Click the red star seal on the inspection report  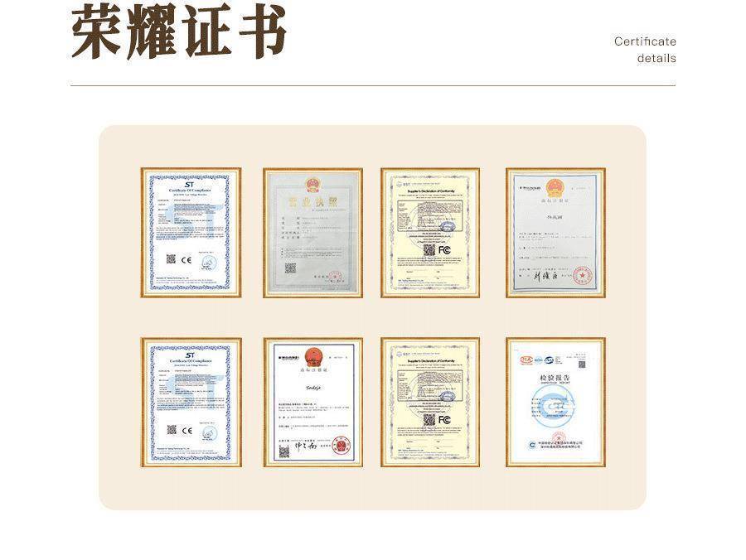pyautogui.click(x=555, y=435)
